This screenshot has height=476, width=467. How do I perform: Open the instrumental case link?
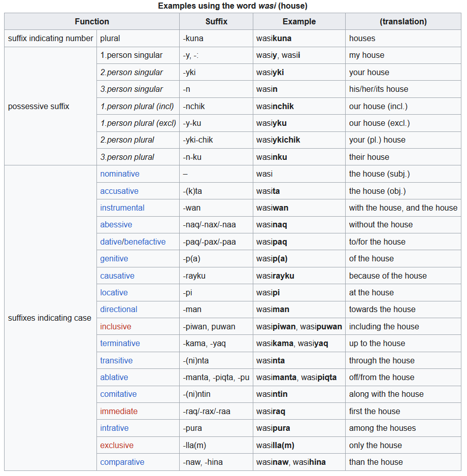click(122, 208)
